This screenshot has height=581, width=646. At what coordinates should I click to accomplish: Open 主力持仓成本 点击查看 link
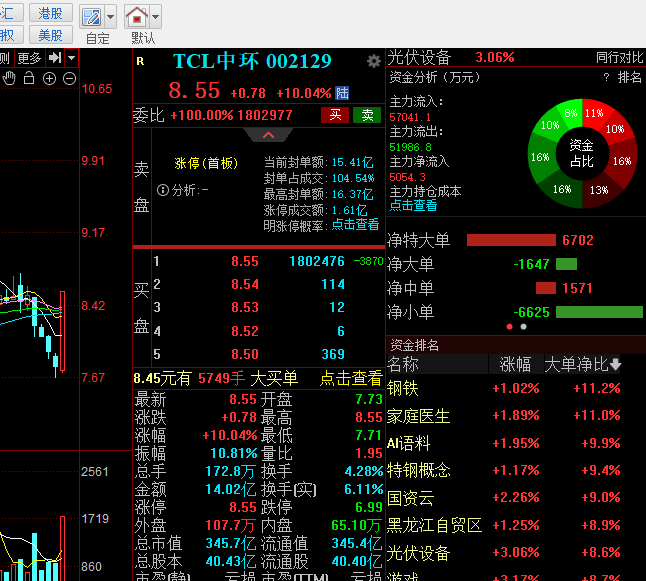[x=413, y=205]
